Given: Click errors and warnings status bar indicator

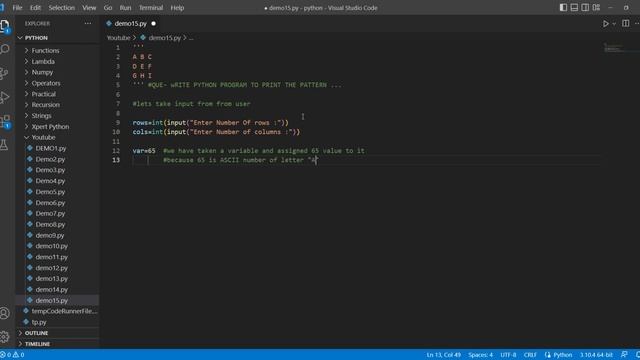Looking at the screenshot, I should point(13,355).
